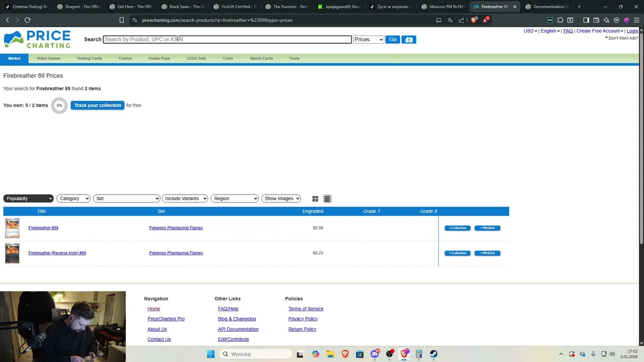Select the Comics nav tab
The width and height of the screenshot is (644, 362).
pos(125,58)
